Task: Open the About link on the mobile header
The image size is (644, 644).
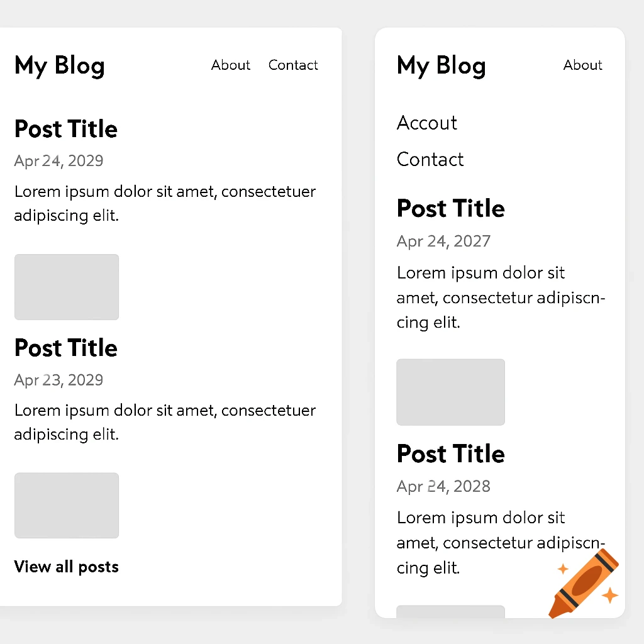Action: [x=582, y=65]
